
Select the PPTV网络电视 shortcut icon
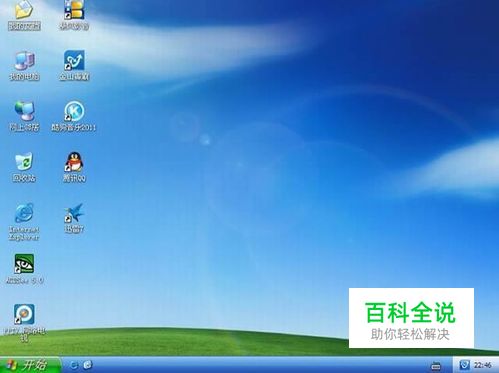tap(24, 314)
